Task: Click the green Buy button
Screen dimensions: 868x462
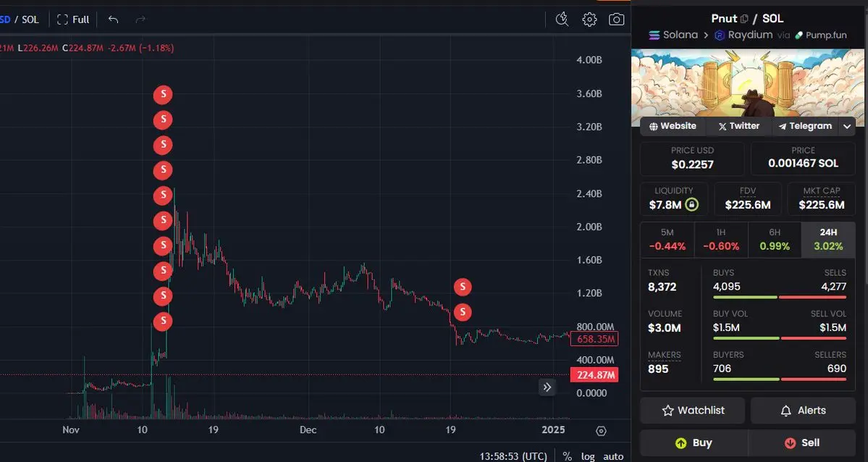Action: click(x=694, y=442)
